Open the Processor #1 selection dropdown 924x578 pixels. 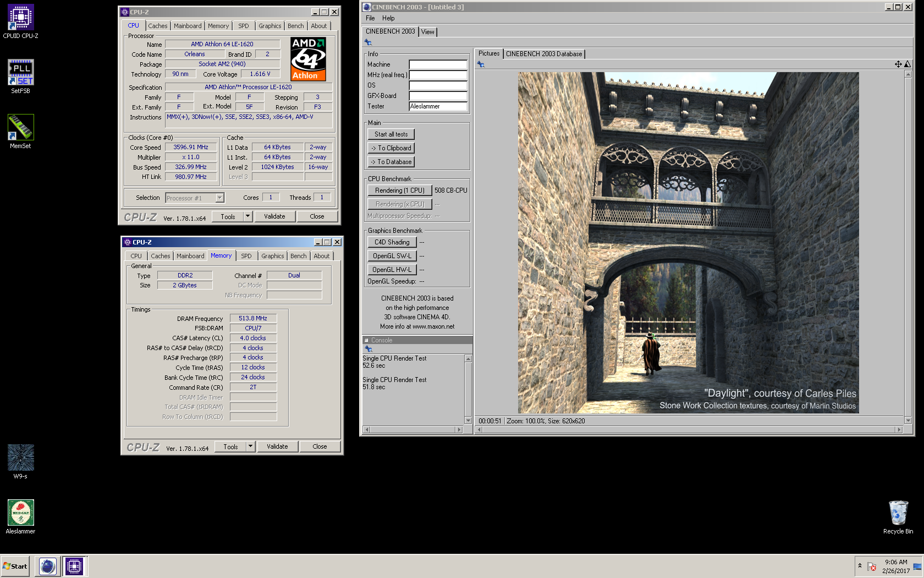(219, 198)
